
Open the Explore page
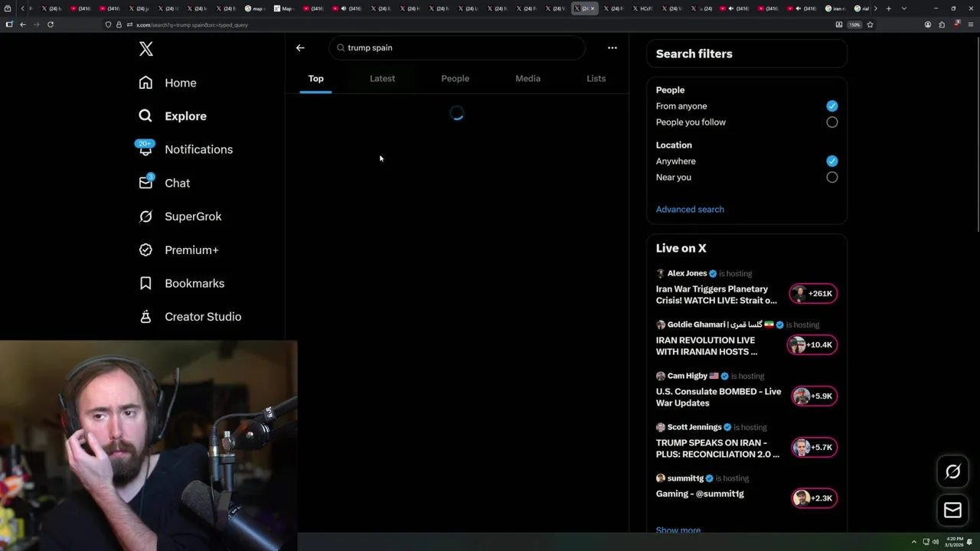pos(172,116)
